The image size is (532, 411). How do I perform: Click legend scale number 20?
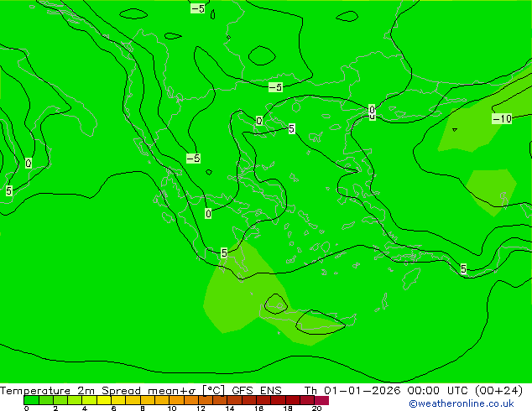pyautogui.click(x=316, y=408)
